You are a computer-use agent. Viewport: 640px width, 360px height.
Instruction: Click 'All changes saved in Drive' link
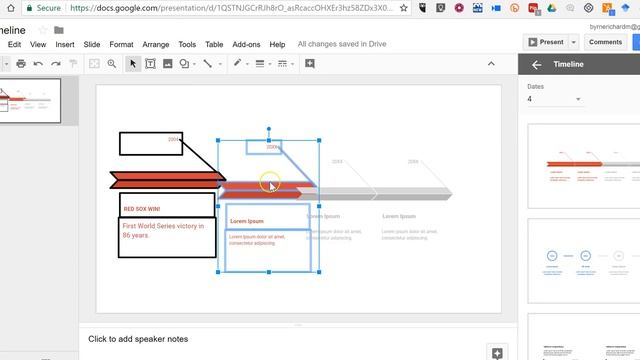tap(342, 44)
